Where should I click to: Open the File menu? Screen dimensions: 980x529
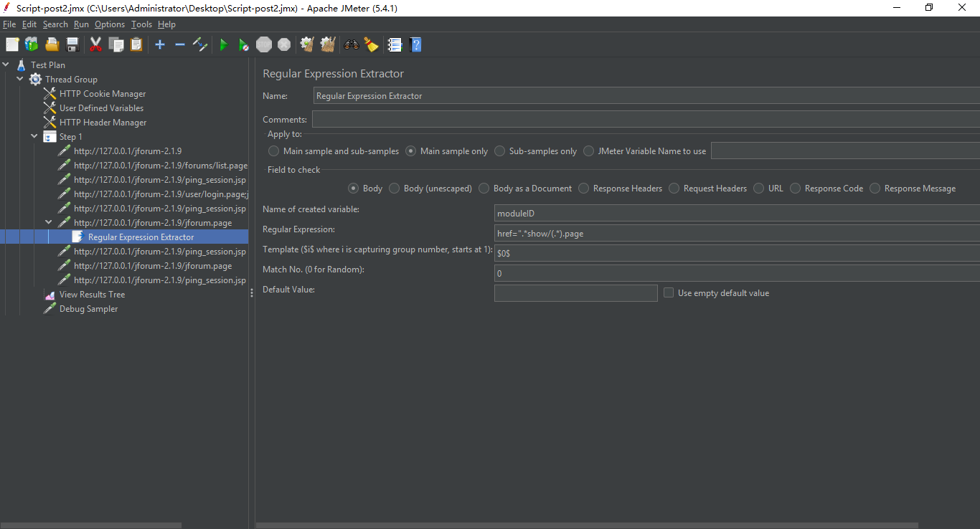pyautogui.click(x=9, y=24)
